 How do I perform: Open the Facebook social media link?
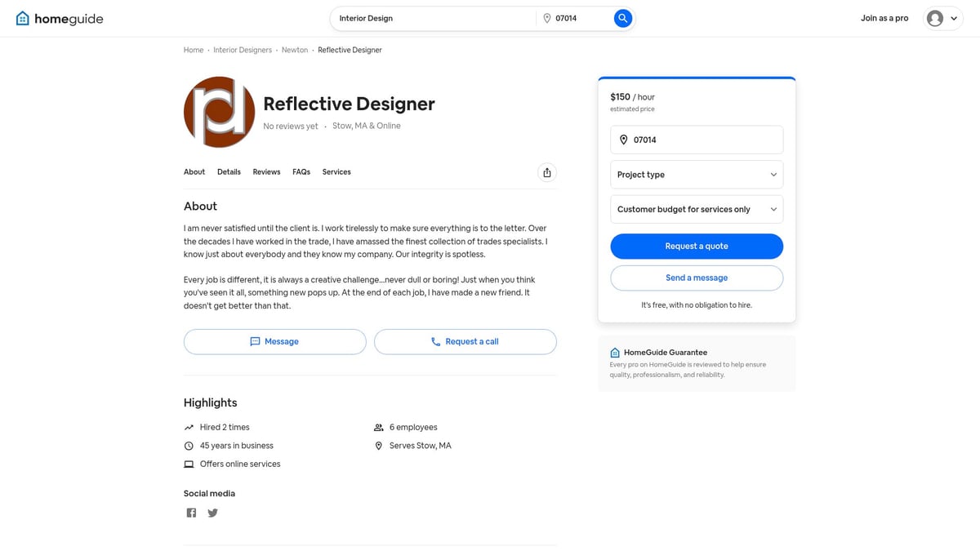click(x=191, y=513)
